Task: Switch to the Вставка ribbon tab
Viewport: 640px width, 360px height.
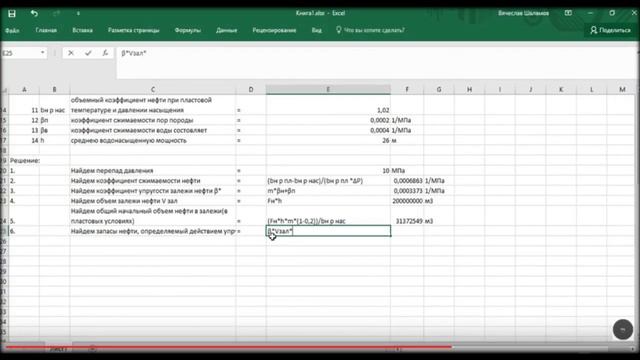Action: coord(82,30)
